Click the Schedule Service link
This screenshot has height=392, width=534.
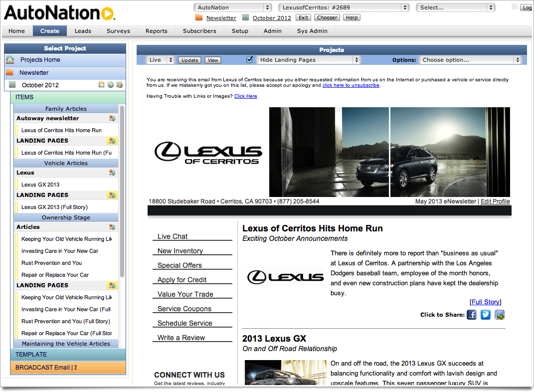(x=184, y=323)
